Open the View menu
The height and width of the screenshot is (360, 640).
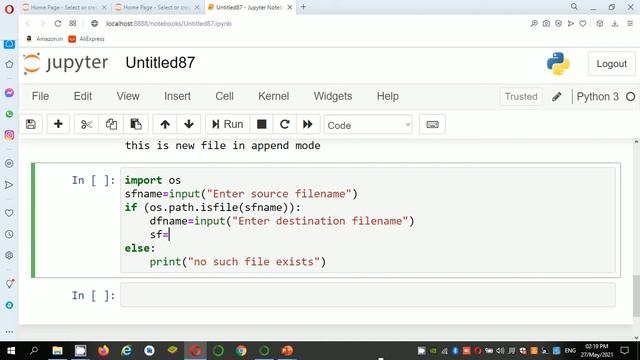pos(128,96)
